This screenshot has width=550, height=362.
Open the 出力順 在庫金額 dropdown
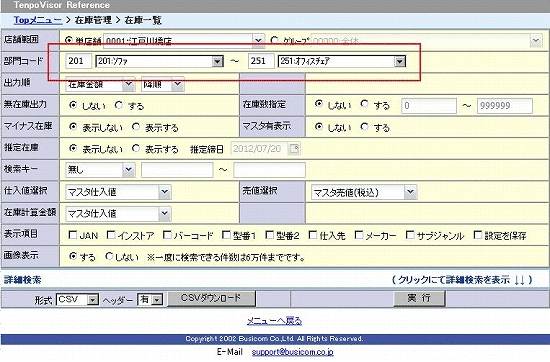100,85
